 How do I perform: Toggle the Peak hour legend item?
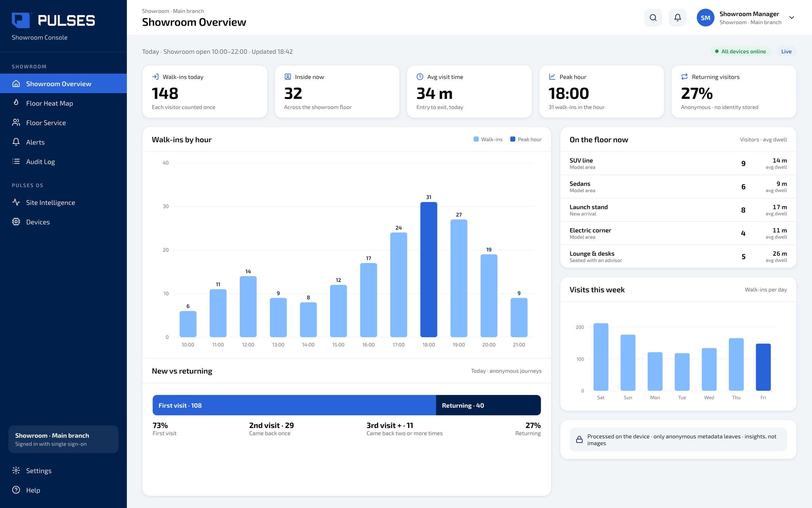[526, 139]
